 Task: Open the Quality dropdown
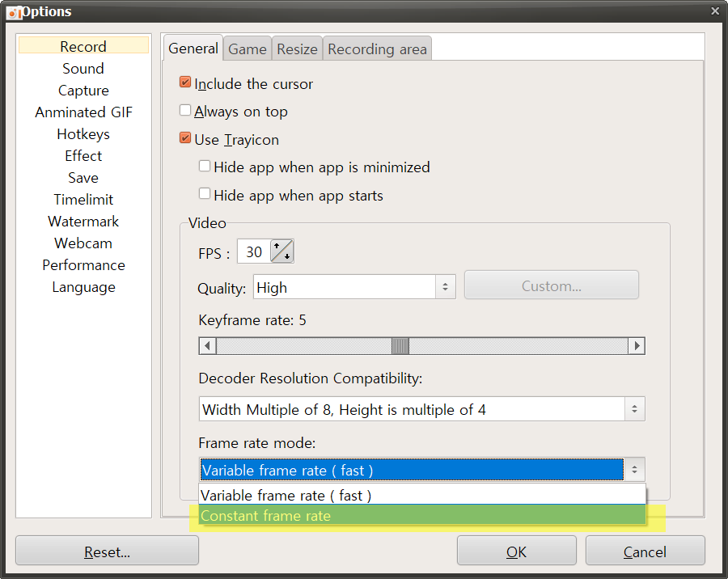tap(444, 286)
